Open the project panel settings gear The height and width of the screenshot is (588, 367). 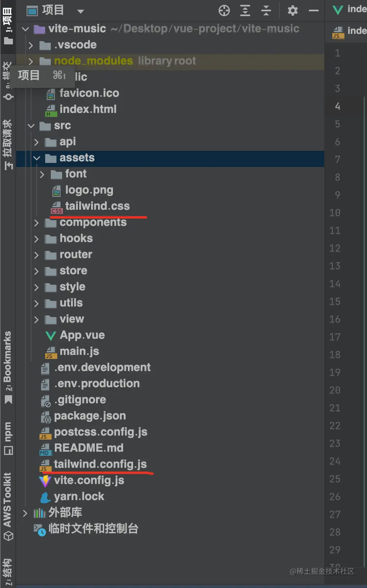[x=292, y=10]
